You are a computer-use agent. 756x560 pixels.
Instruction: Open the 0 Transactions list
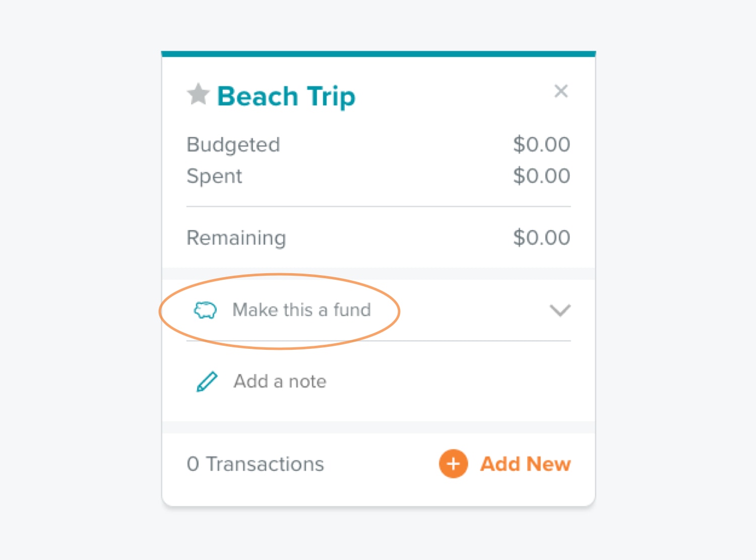(x=255, y=464)
